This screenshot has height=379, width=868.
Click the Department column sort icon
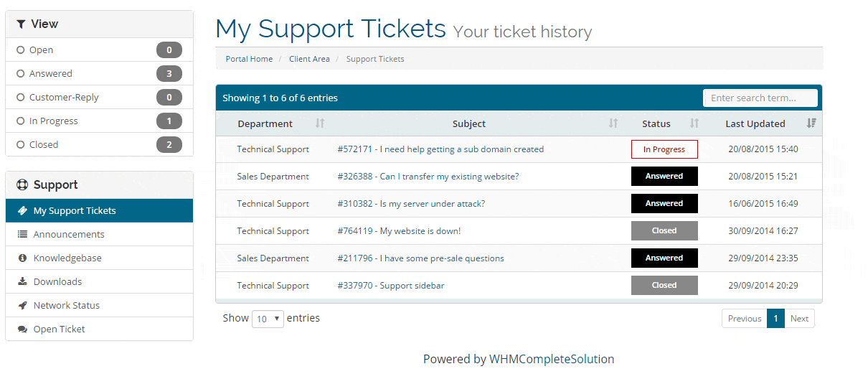click(320, 123)
